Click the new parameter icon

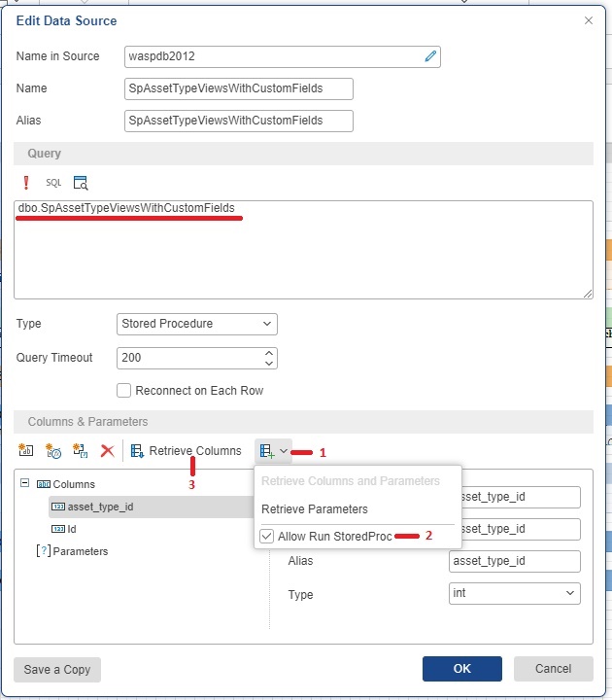point(81,451)
